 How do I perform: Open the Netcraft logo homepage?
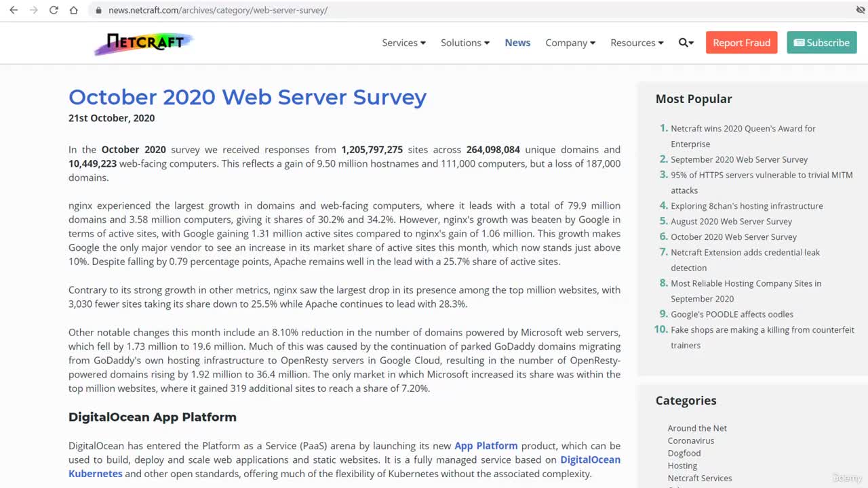click(x=144, y=43)
